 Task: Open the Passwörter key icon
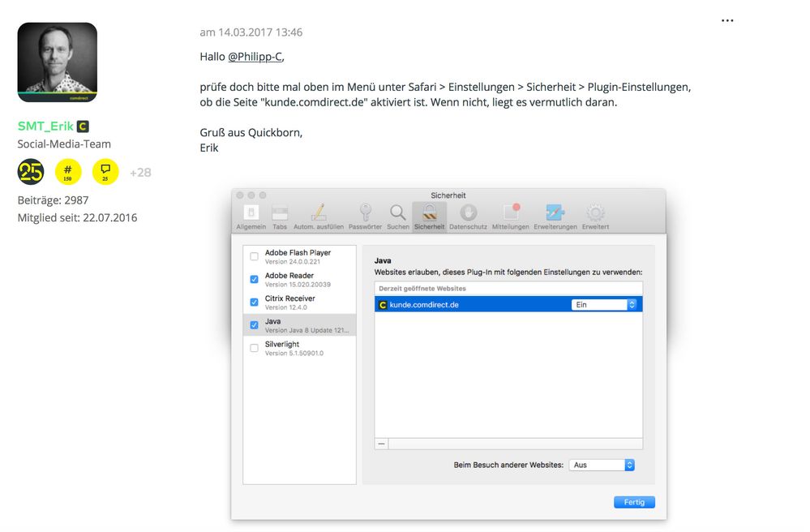click(x=365, y=213)
